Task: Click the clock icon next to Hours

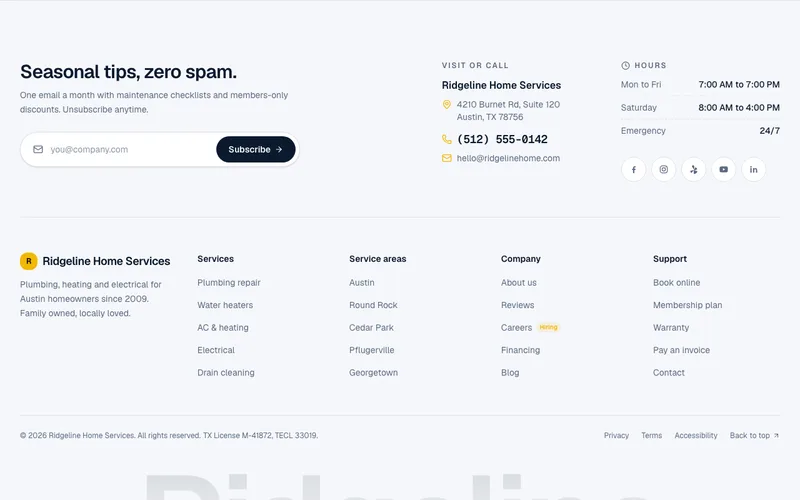Action: (626, 65)
